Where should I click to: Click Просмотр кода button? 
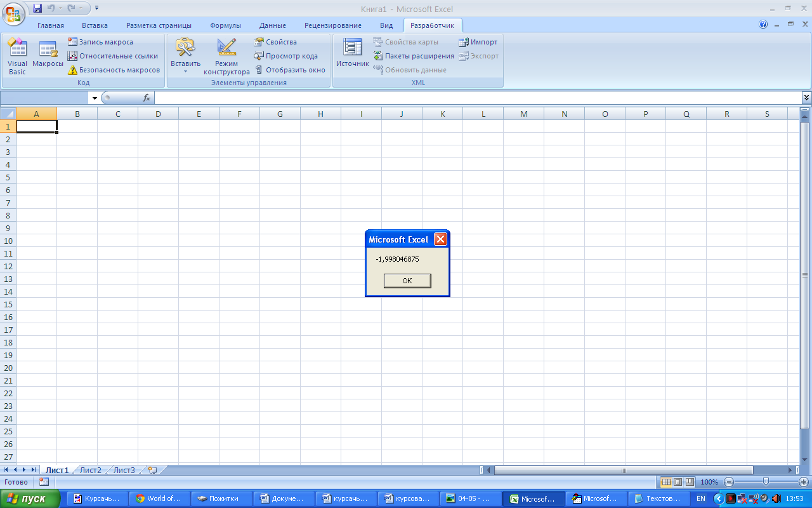click(x=285, y=56)
